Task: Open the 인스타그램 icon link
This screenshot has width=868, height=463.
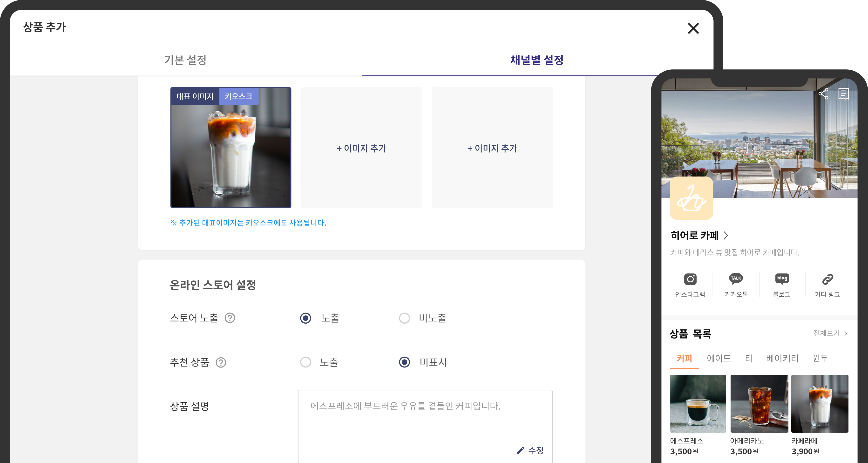Action: pos(690,279)
